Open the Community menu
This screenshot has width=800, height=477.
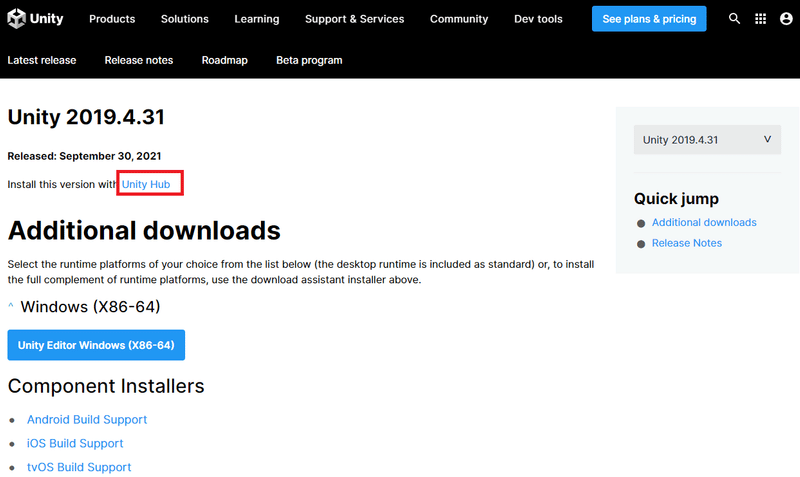(x=459, y=19)
